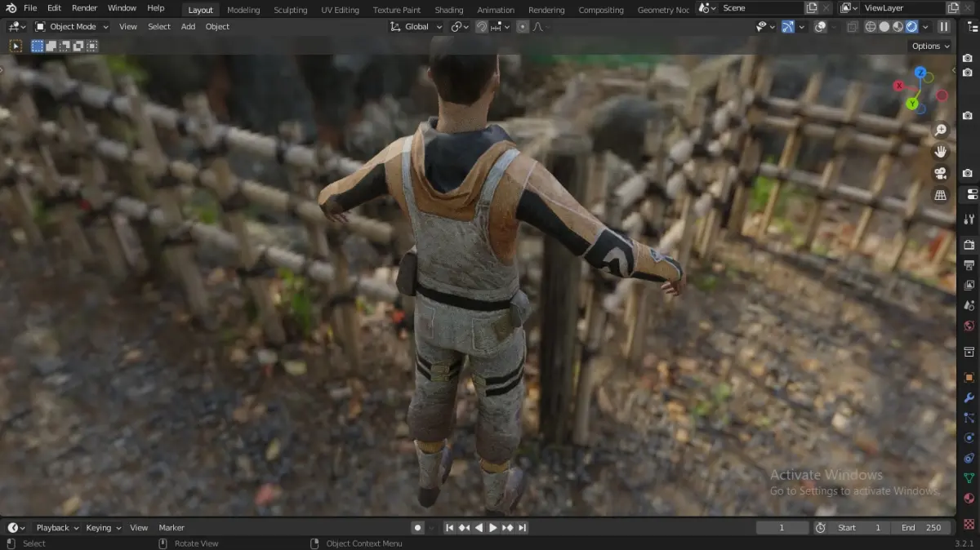Open the Object Data tab (green triangle)

tap(969, 478)
